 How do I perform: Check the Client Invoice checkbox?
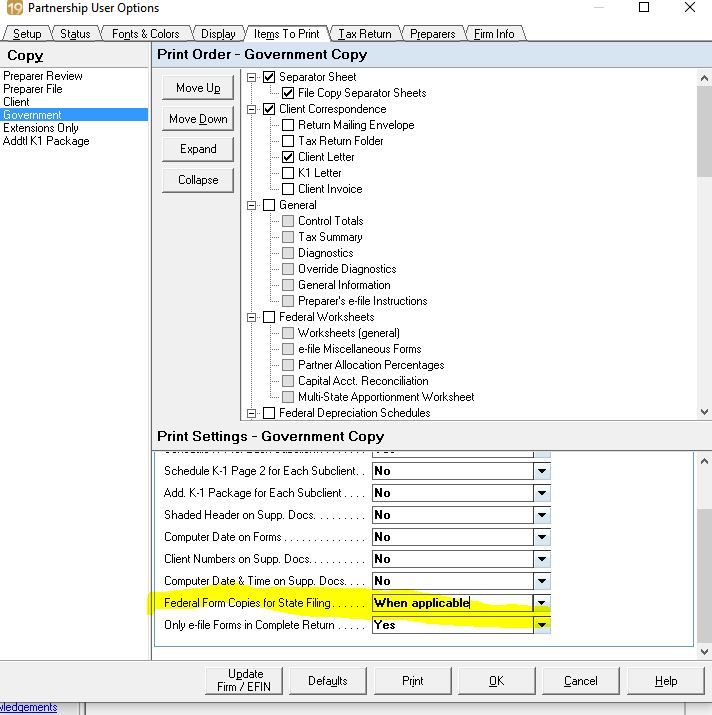pos(288,189)
